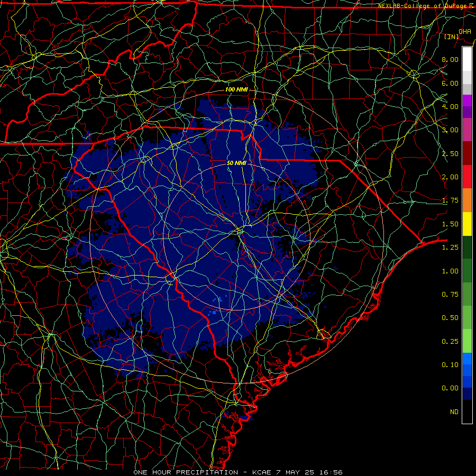
Task: Click the 1.00 legend value label
Action: pos(450,271)
